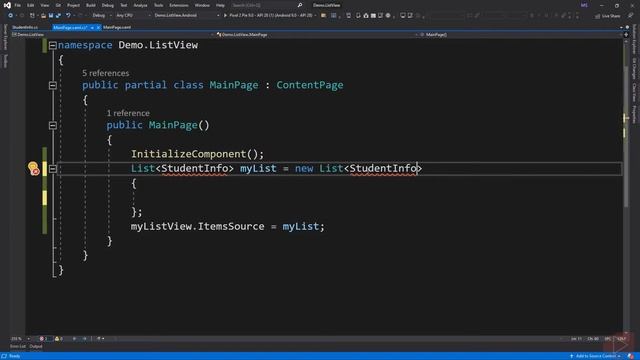Open the Demo.ListView.Android startup project dropdown
640x360 pixels.
[187, 16]
